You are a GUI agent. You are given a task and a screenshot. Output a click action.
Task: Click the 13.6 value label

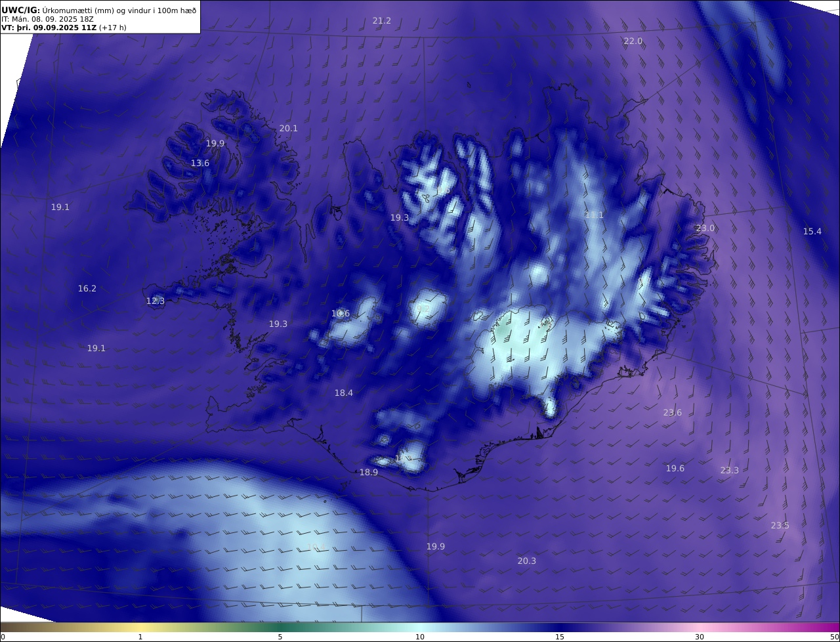(200, 163)
